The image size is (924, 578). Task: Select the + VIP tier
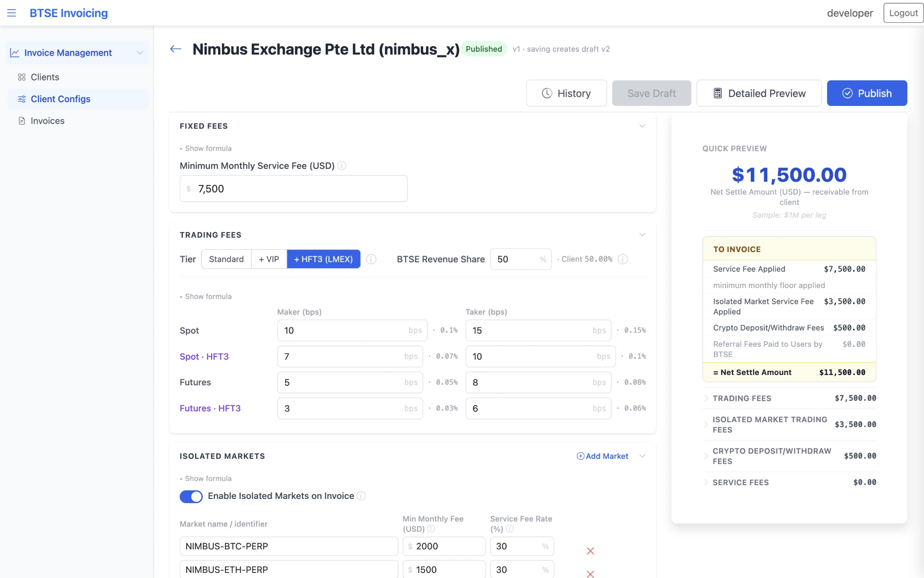(269, 259)
